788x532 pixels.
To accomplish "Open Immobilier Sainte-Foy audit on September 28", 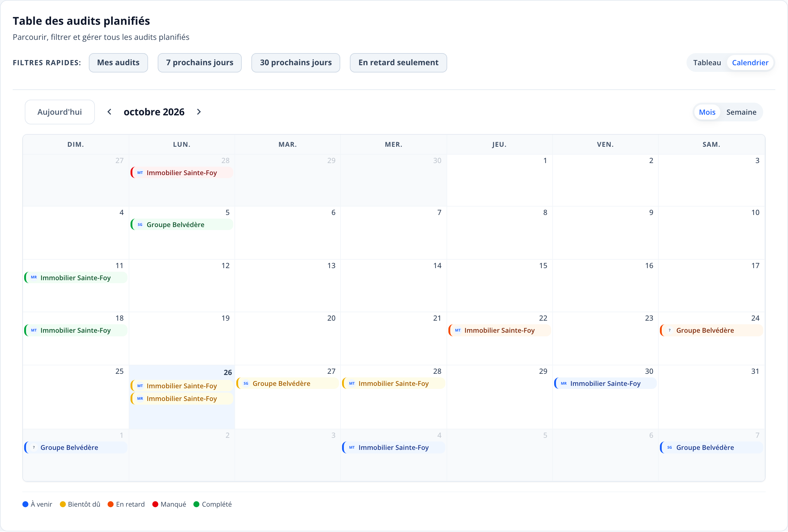I will tap(182, 173).
